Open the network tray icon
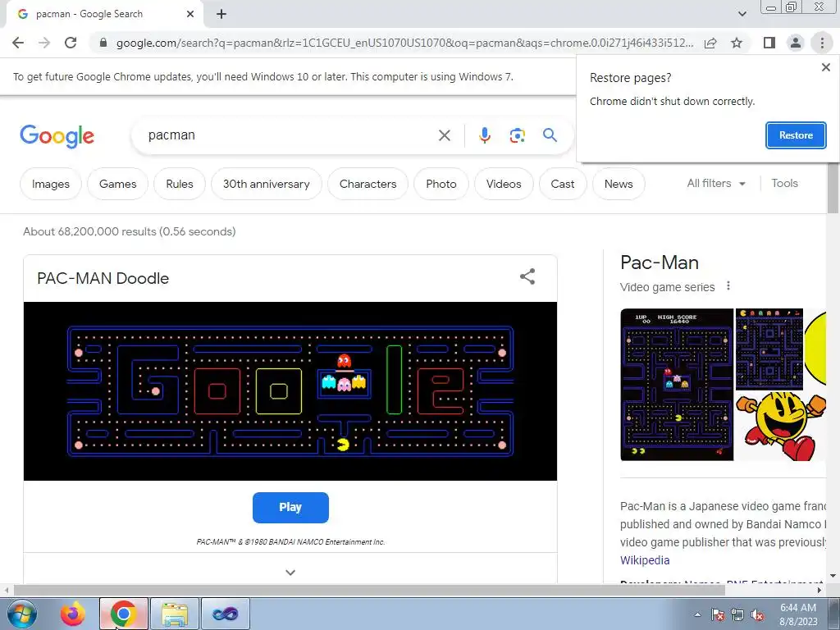The height and width of the screenshot is (630, 840). (737, 614)
